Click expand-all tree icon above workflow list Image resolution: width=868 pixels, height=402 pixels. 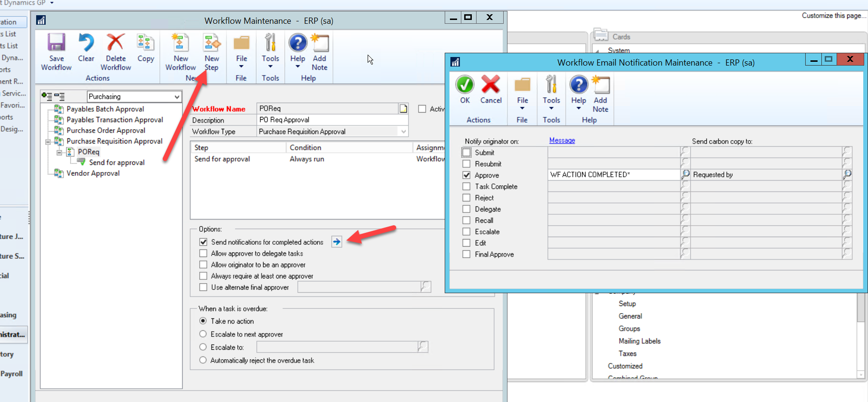[47, 96]
